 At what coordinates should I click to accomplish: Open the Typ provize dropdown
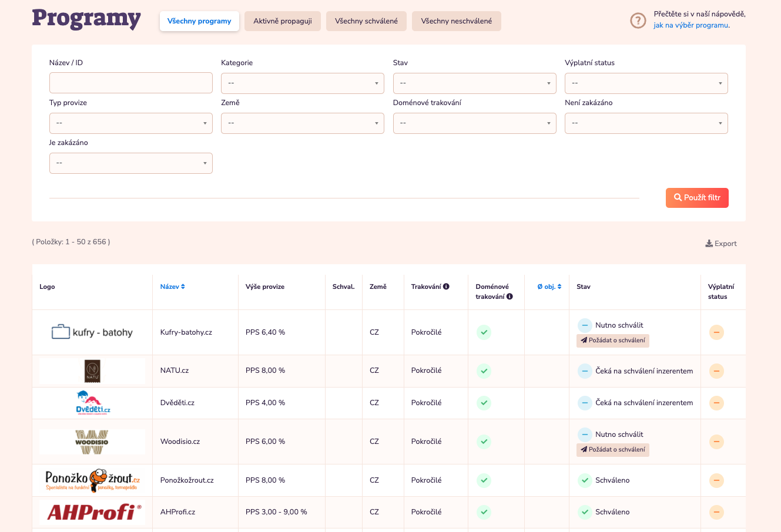click(130, 123)
